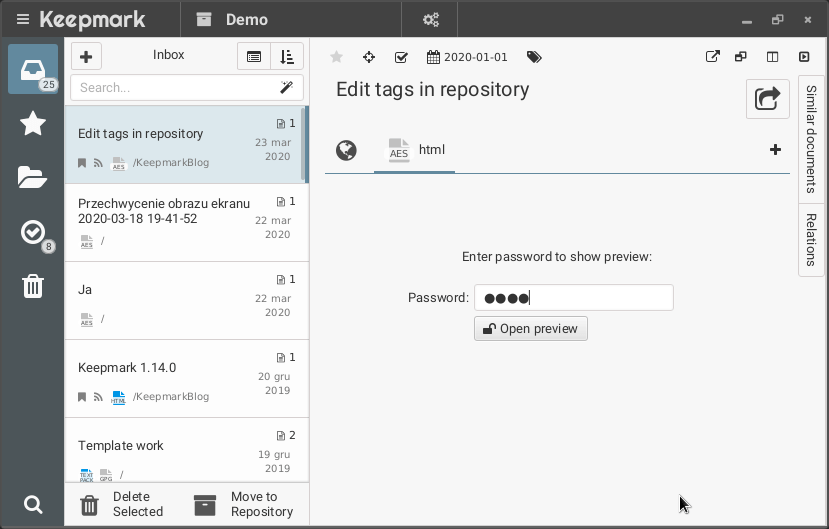829x529 pixels.
Task: Toggle the star on the current document
Action: pyautogui.click(x=337, y=57)
